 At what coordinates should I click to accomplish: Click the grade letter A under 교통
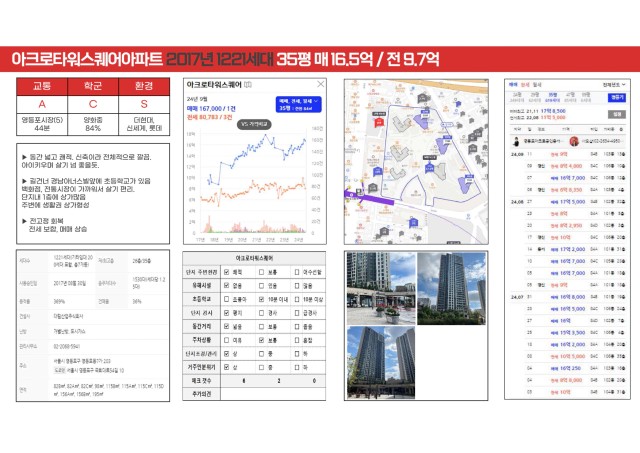click(x=42, y=104)
